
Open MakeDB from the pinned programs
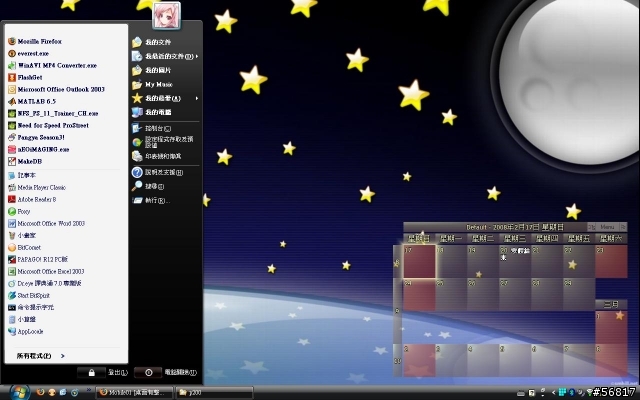[x=25, y=161]
